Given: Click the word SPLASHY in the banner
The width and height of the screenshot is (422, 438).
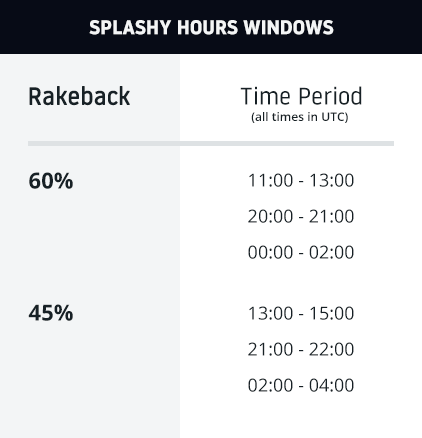Looking at the screenshot, I should tap(130, 27).
